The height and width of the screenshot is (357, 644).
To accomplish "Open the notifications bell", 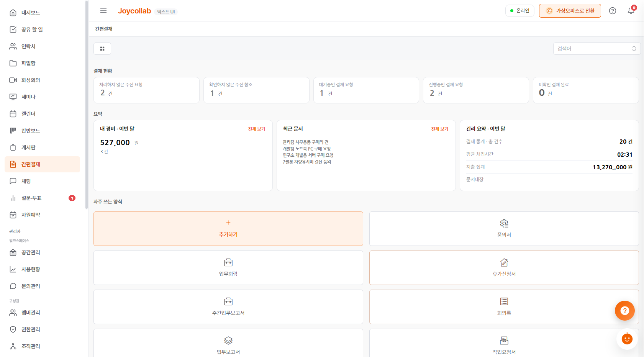I will pyautogui.click(x=631, y=11).
